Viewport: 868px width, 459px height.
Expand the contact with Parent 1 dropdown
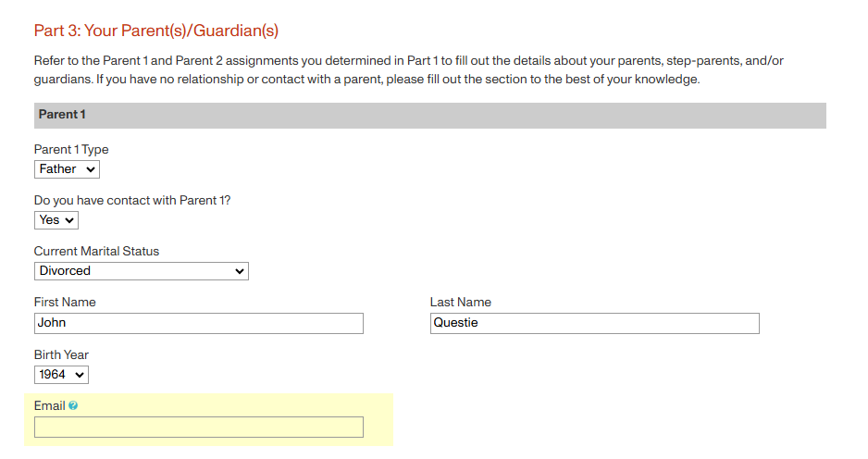(x=56, y=220)
